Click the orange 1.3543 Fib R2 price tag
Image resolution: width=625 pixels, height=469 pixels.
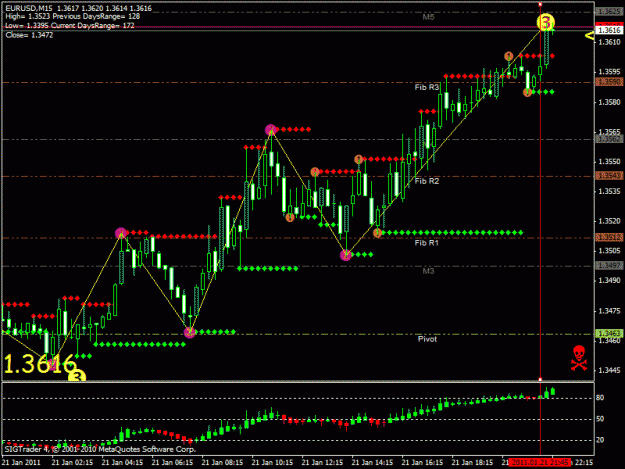click(609, 175)
